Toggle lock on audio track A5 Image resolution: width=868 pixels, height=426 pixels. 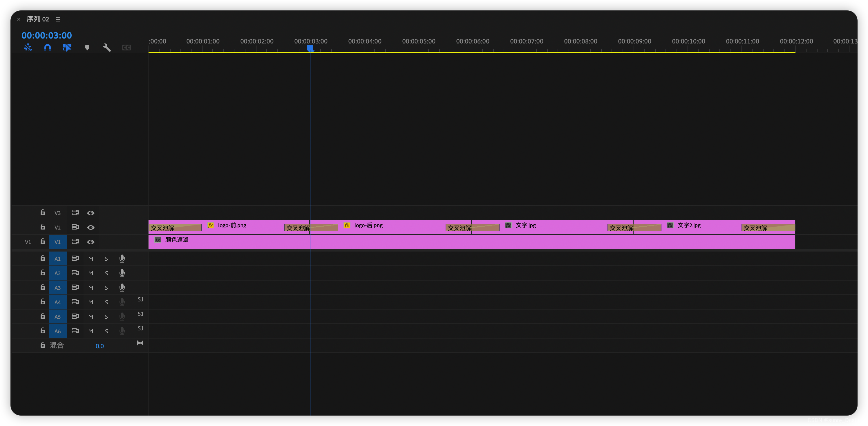click(43, 316)
